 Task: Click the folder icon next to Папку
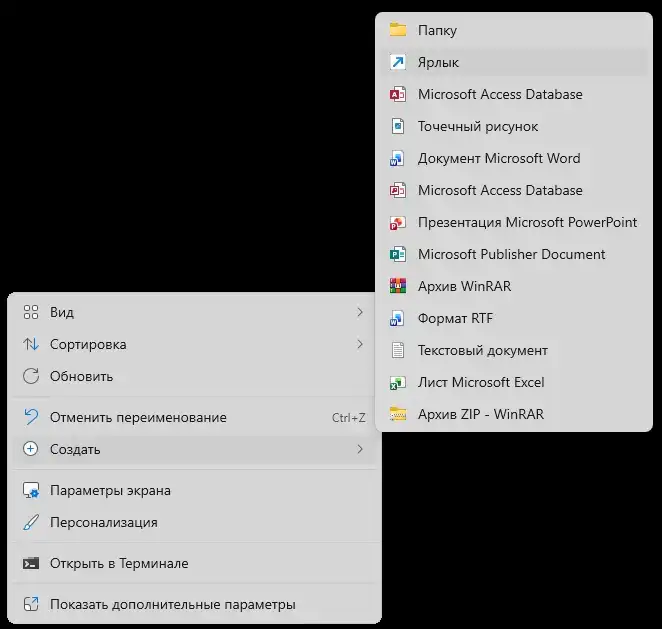point(398,30)
